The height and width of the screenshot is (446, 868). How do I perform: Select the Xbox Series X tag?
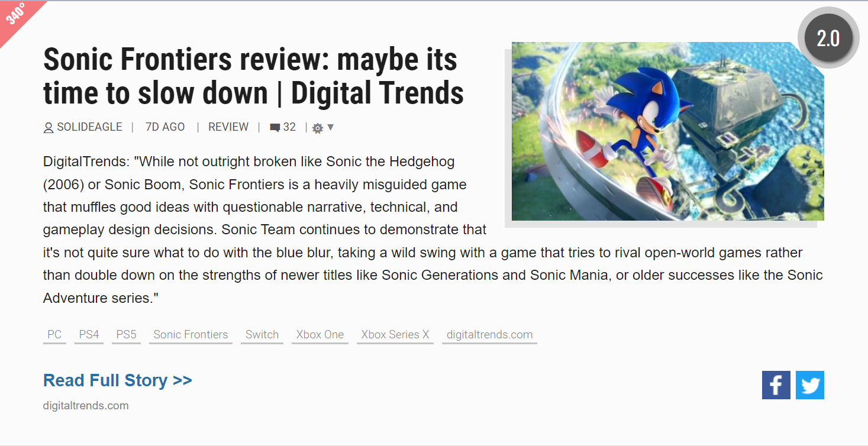(395, 335)
